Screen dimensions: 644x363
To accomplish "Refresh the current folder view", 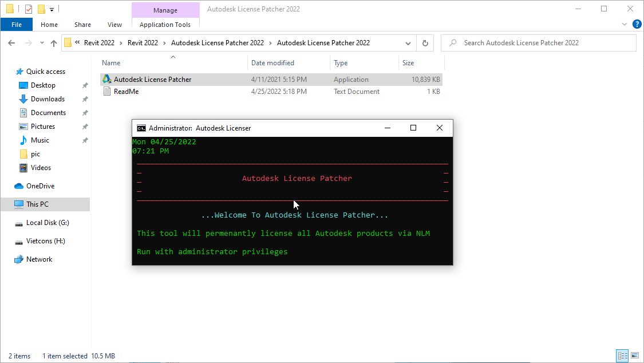I will pyautogui.click(x=425, y=43).
